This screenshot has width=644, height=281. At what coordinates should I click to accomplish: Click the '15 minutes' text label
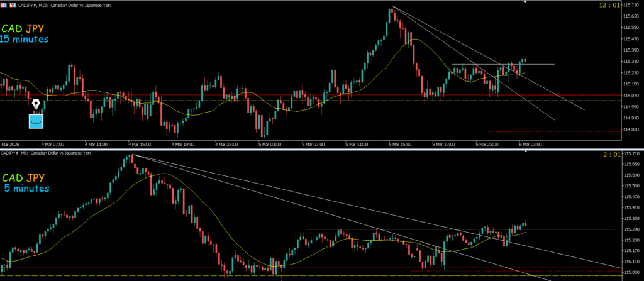(x=24, y=40)
